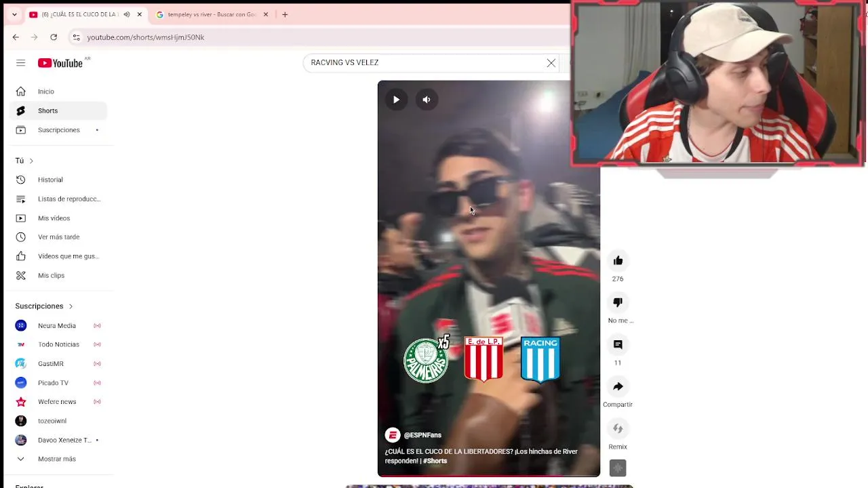Screen dimensions: 868x488
Task: Expand the Tú section chevron
Action: pyautogui.click(x=31, y=161)
